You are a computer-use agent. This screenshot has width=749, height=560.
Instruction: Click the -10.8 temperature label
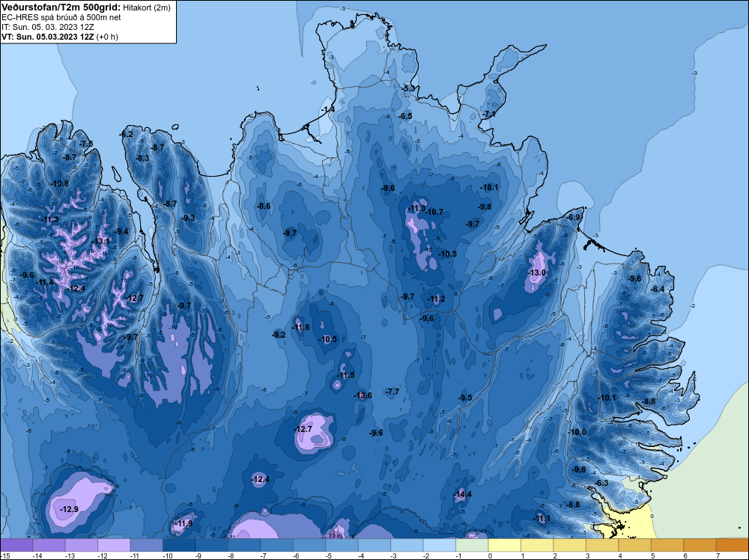click(60, 183)
